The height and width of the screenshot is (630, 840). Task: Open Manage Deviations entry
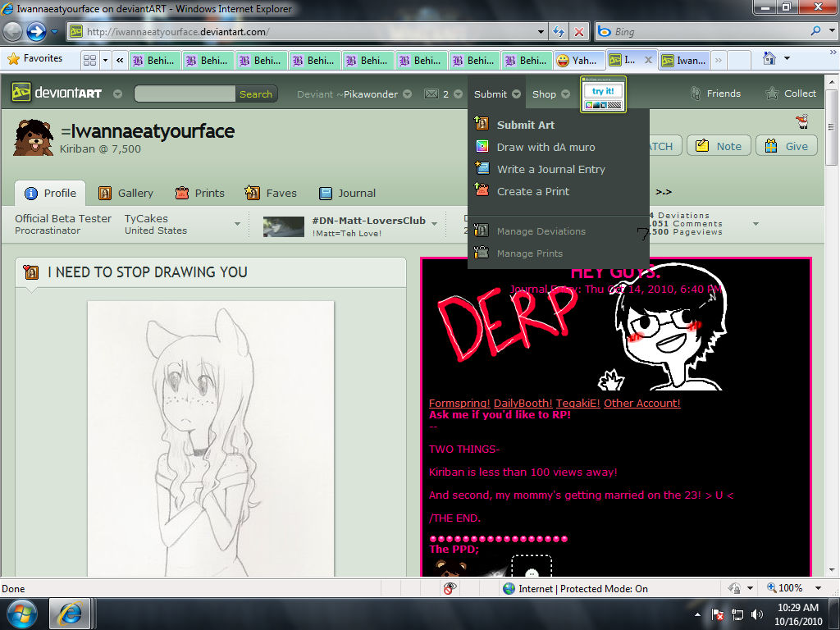[541, 231]
